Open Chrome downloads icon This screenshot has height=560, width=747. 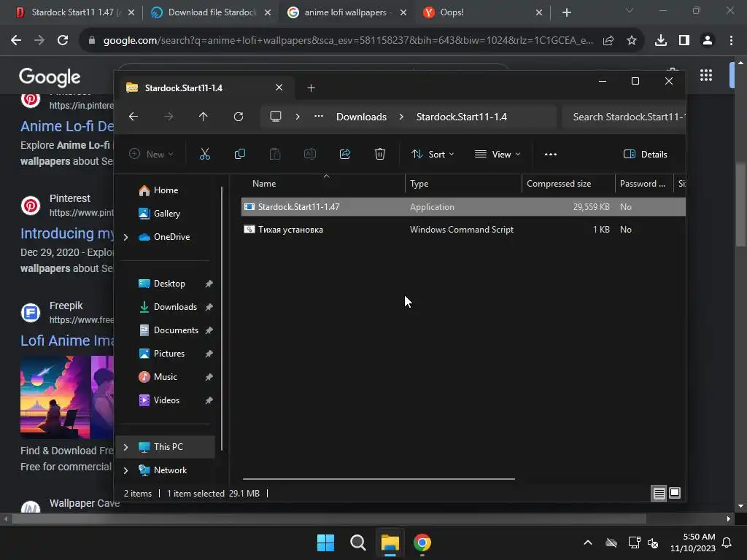click(x=661, y=41)
